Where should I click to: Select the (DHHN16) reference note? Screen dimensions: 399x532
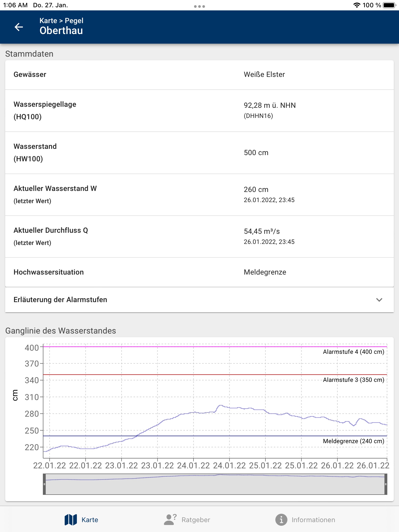tap(258, 116)
